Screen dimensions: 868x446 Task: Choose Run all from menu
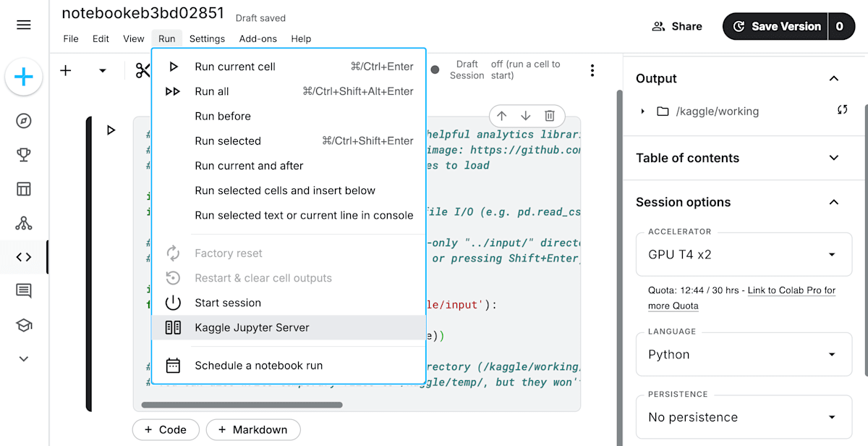click(x=289, y=91)
